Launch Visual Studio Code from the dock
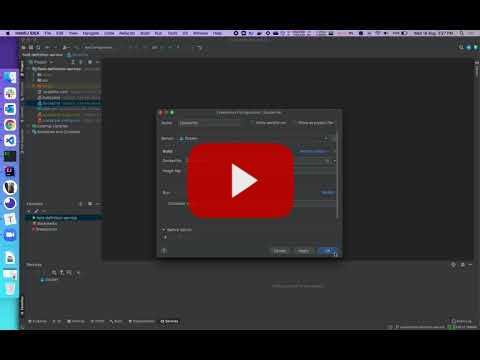 [10, 140]
